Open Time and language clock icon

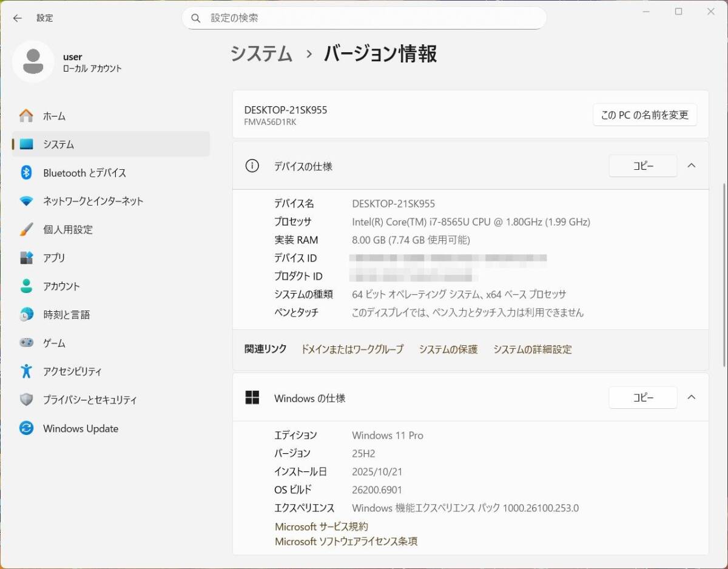(x=26, y=315)
